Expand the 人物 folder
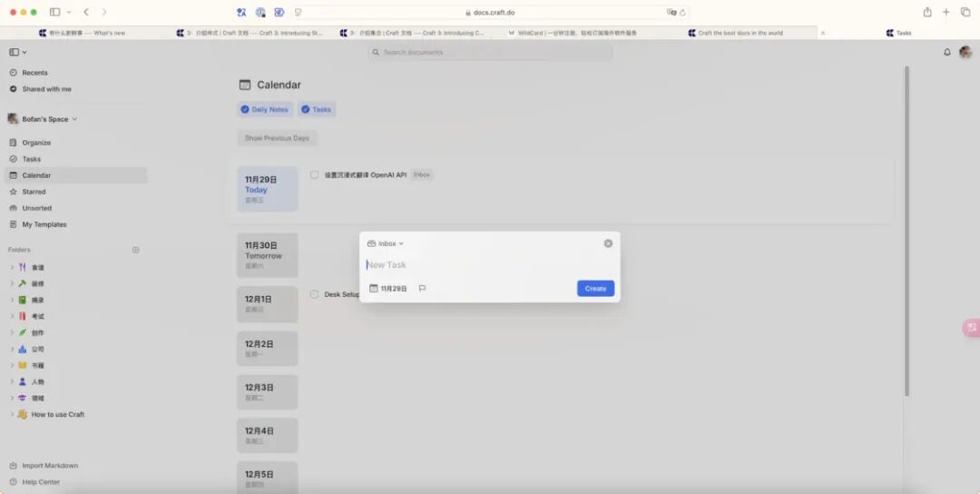 (x=11, y=381)
